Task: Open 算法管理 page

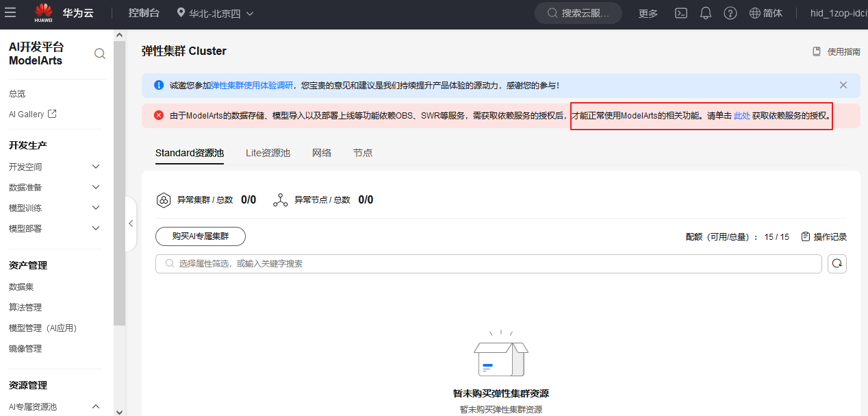Action: [x=25, y=307]
